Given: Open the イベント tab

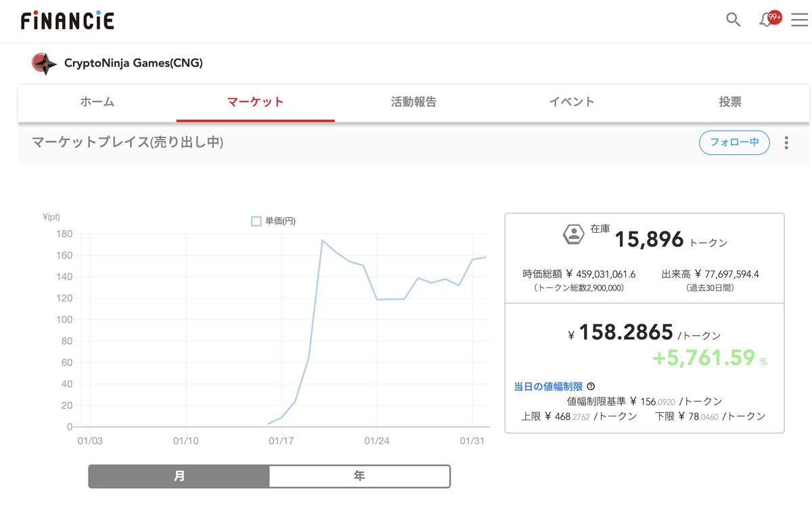Looking at the screenshot, I should (572, 102).
